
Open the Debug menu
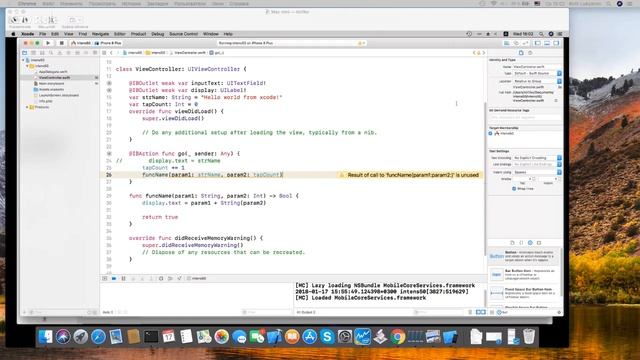tap(157, 34)
